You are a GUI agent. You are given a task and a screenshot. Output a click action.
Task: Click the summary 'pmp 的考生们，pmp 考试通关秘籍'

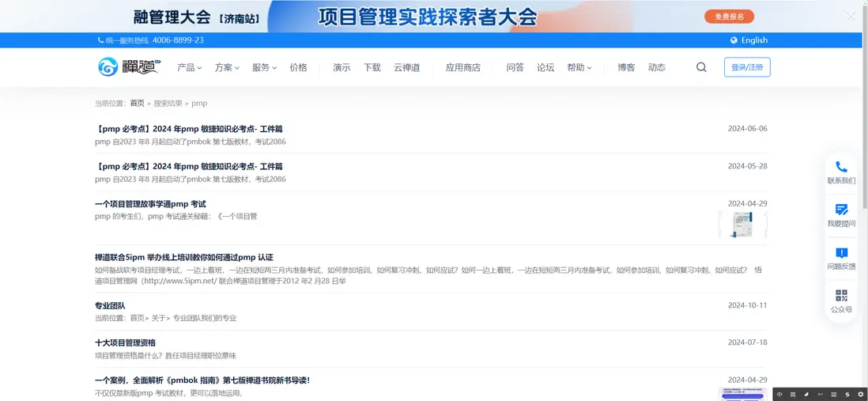(x=176, y=217)
